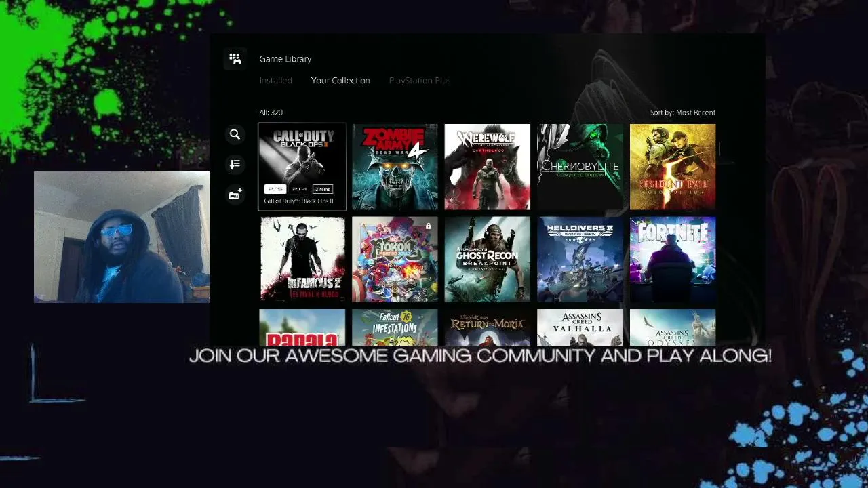Open the library search magnifier icon
Viewport: 868px width, 488px height.
[235, 135]
